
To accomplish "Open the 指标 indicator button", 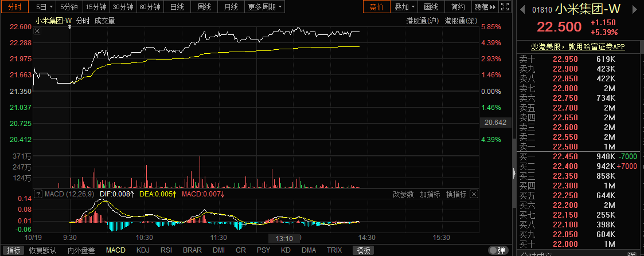I will tap(14, 250).
